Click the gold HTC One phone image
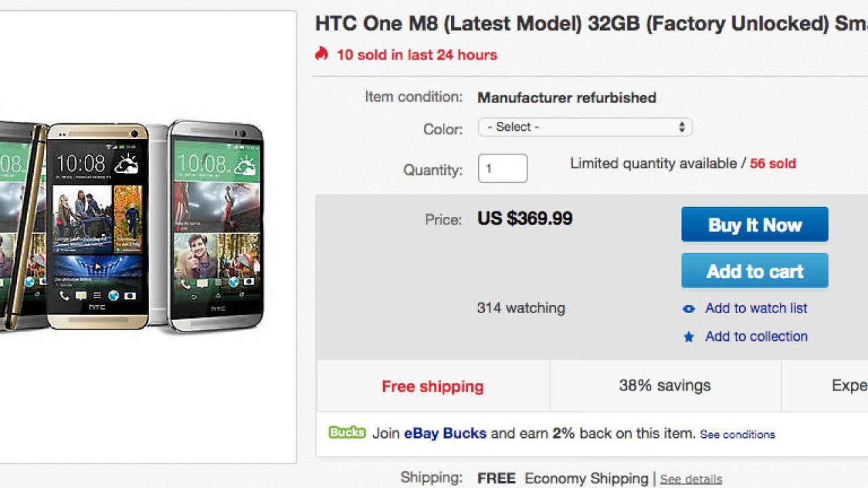868x488 pixels. (x=97, y=226)
